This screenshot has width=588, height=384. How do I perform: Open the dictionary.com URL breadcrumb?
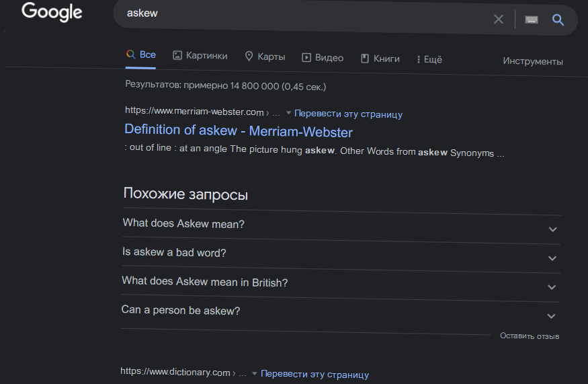click(x=183, y=373)
